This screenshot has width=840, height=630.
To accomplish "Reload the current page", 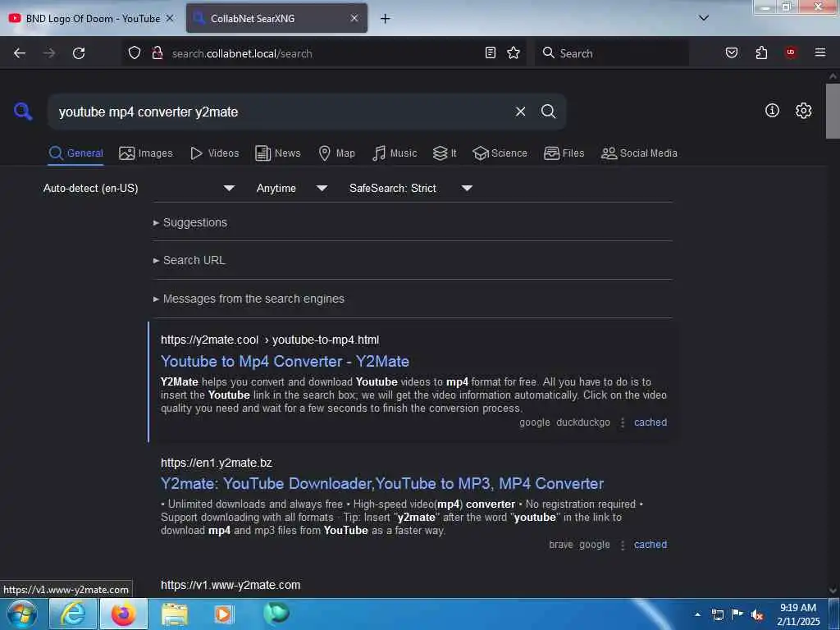I will tap(79, 53).
